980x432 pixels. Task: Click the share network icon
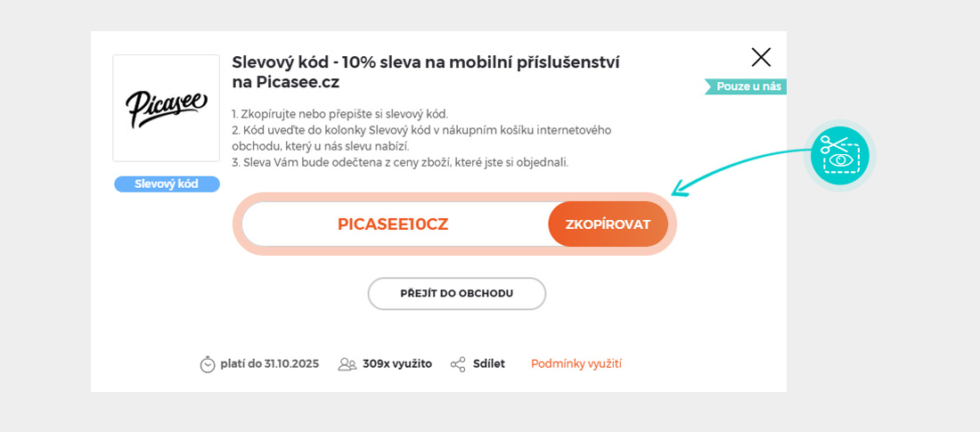pyautogui.click(x=458, y=364)
